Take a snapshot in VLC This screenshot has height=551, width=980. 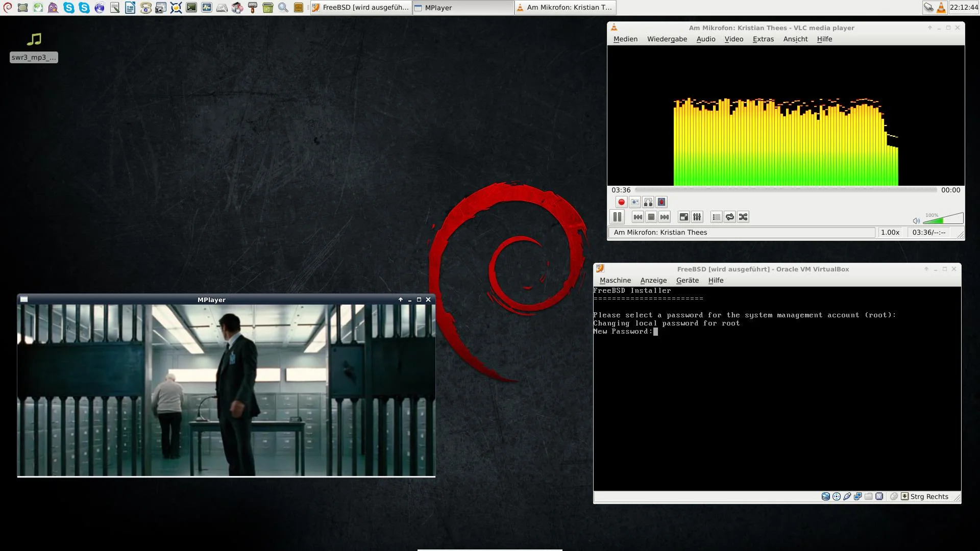pos(634,202)
